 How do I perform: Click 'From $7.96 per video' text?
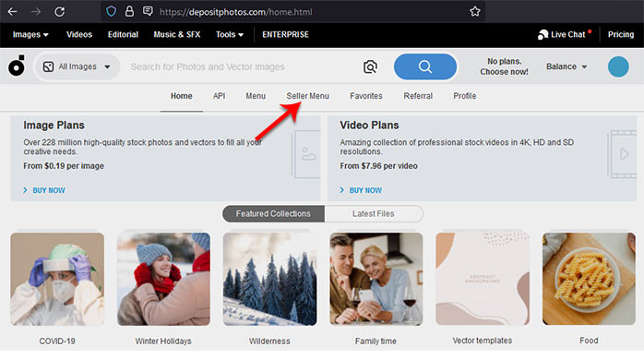(378, 166)
